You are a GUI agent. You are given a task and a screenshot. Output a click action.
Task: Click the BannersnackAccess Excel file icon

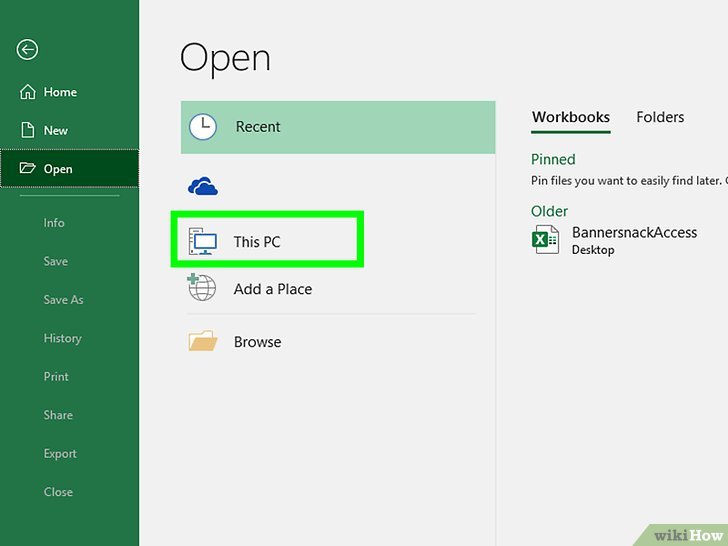click(546, 240)
